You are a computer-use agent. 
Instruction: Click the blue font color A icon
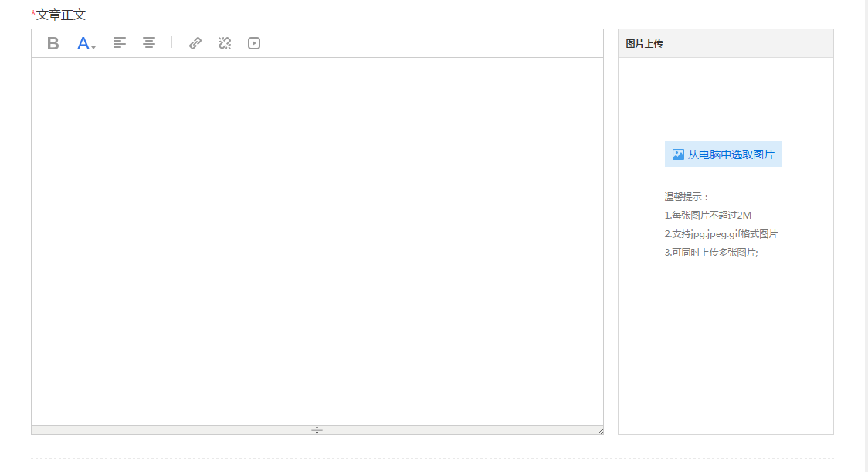coord(83,43)
